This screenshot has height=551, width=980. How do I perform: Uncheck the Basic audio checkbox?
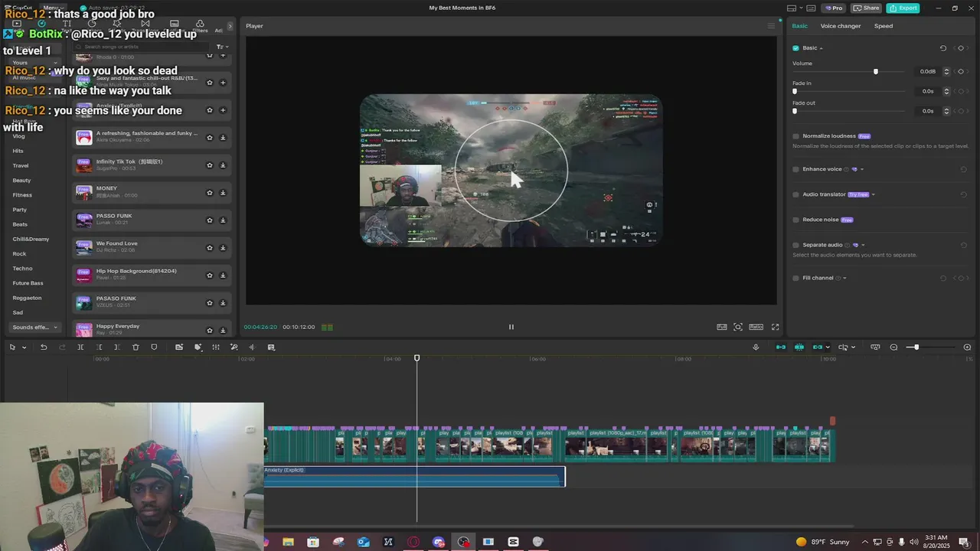tap(795, 48)
